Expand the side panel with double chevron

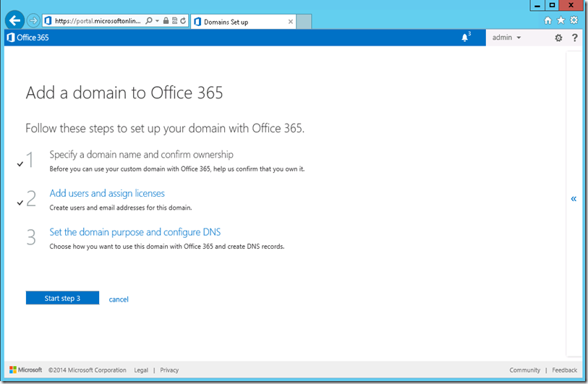(574, 199)
